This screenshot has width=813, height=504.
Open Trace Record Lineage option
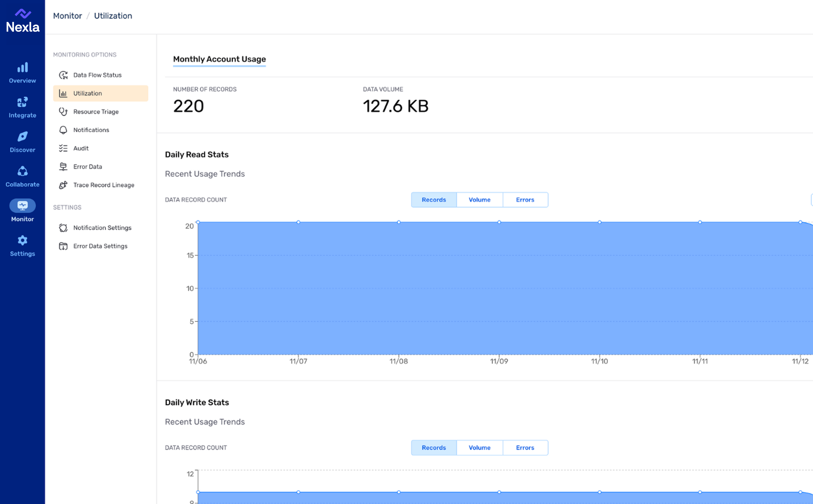point(104,185)
